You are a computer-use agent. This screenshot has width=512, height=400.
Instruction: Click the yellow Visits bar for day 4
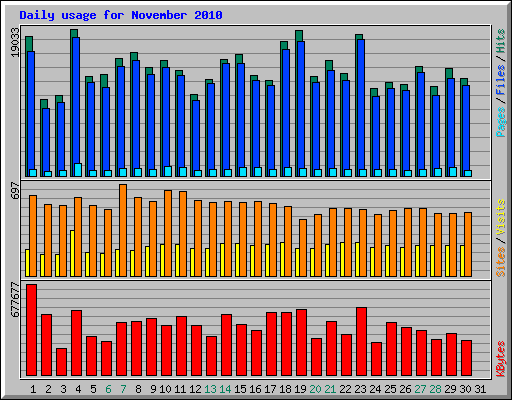pyautogui.click(x=72, y=253)
